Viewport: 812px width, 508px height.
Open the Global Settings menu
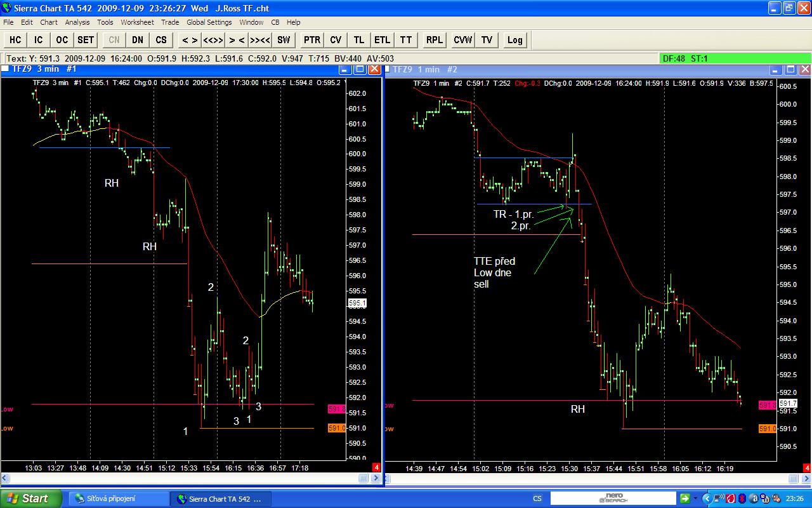(209, 22)
